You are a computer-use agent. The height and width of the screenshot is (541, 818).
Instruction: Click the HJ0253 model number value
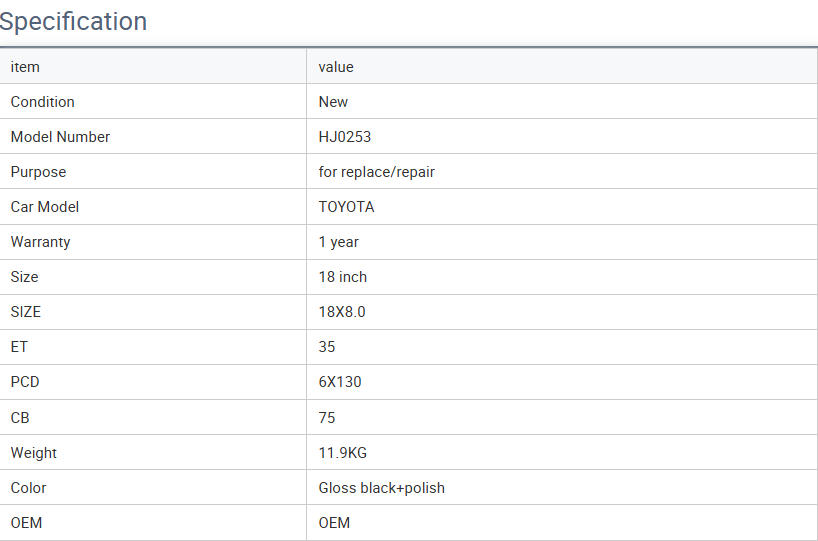coord(345,137)
